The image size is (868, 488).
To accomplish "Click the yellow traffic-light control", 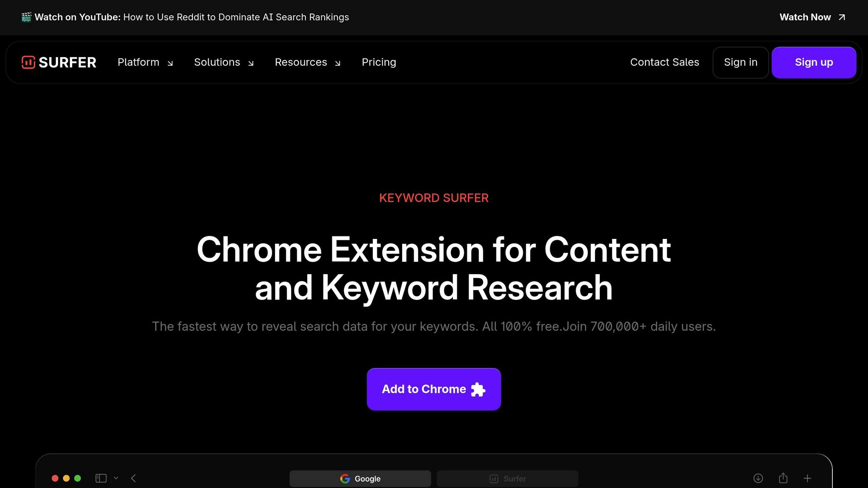I will [x=67, y=478].
